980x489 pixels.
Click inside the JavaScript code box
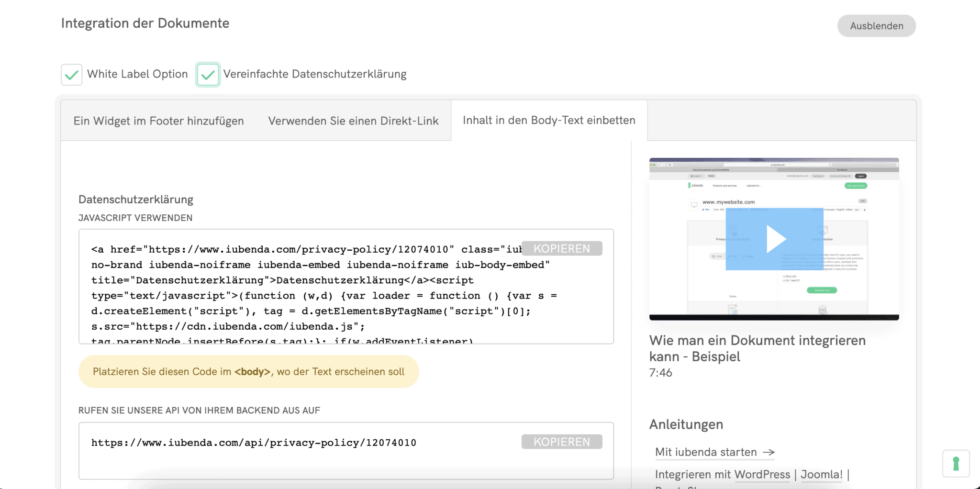[x=346, y=286]
